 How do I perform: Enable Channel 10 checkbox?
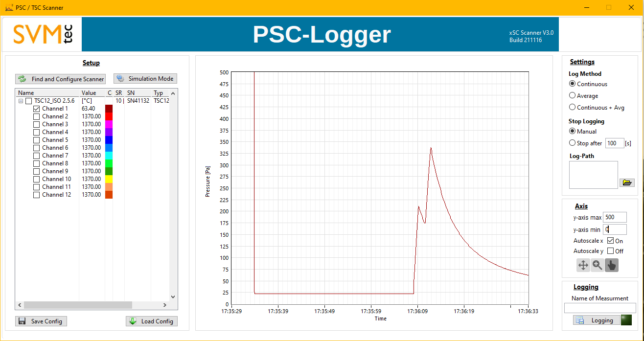pos(37,179)
